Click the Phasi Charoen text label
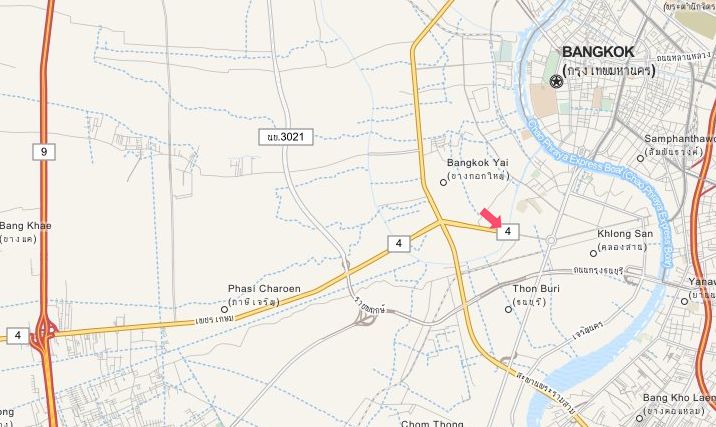 coord(264,289)
